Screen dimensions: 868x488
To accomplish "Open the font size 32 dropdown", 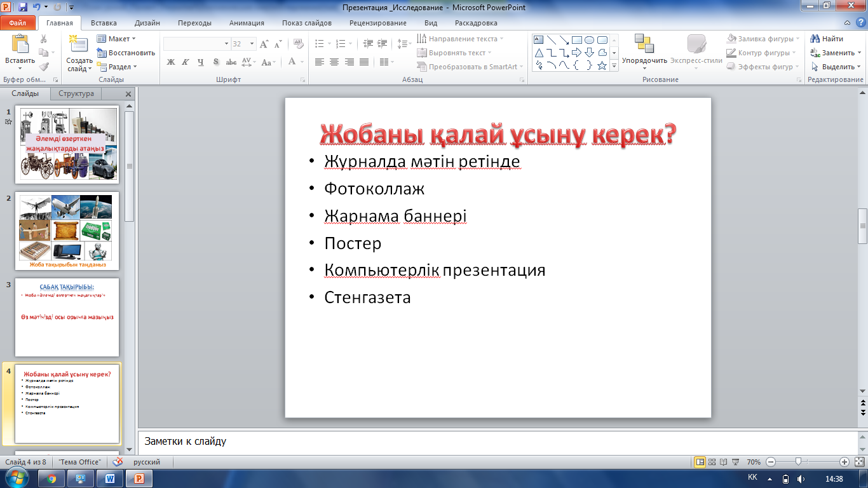I will click(252, 44).
